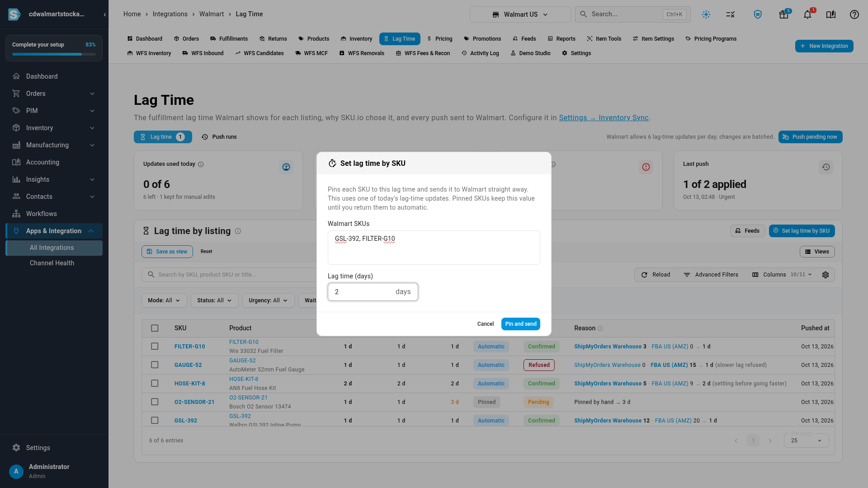Click info icon beside Lag time by listing
This screenshot has height=488, width=868.
238,231
